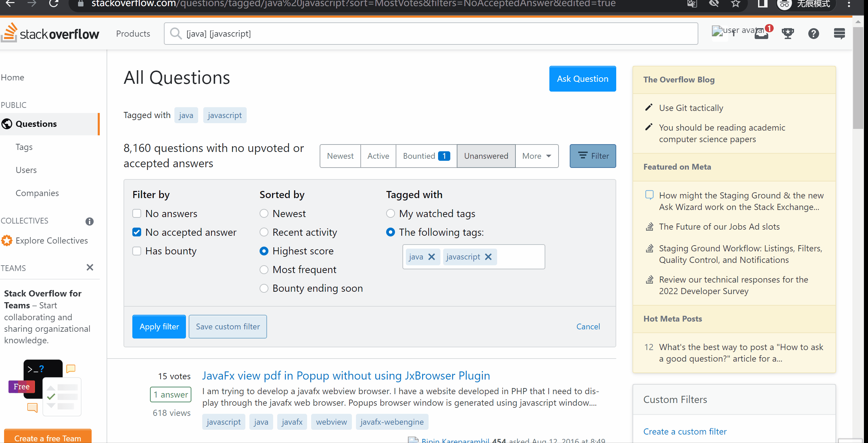
Task: Expand the More sort dropdown
Action: point(536,156)
